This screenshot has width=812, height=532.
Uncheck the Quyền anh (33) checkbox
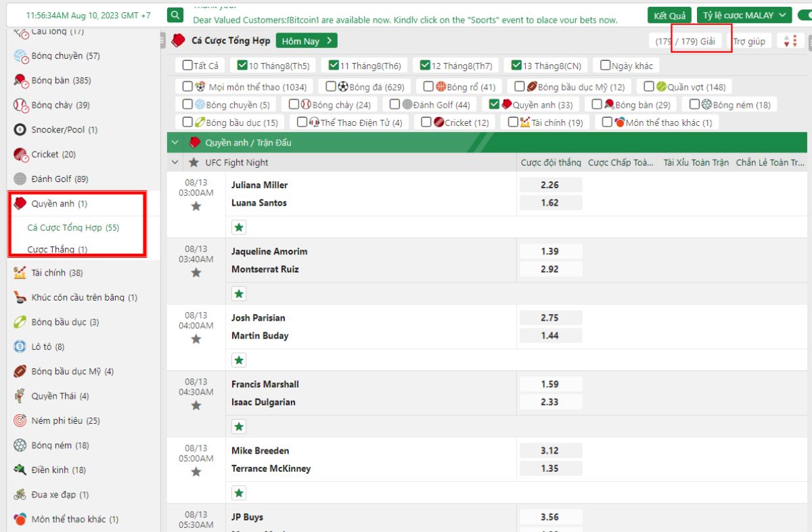(494, 104)
